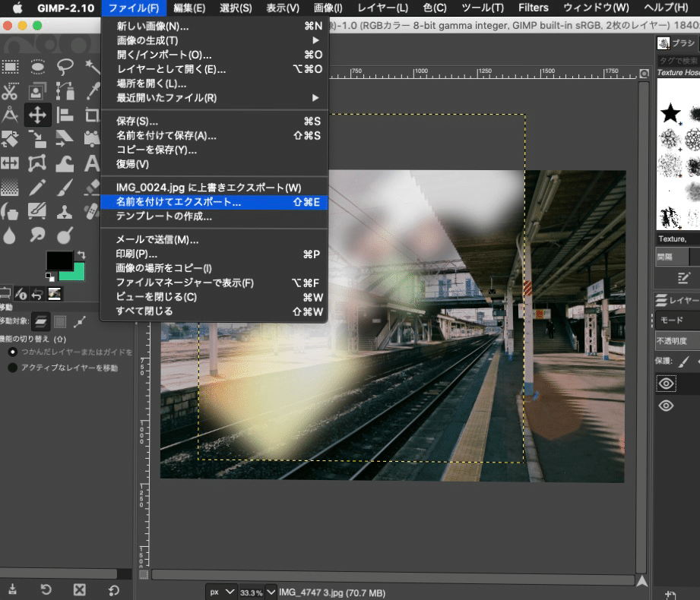Open the Apple menu
Viewport: 700px width, 600px height.
pos(17,8)
